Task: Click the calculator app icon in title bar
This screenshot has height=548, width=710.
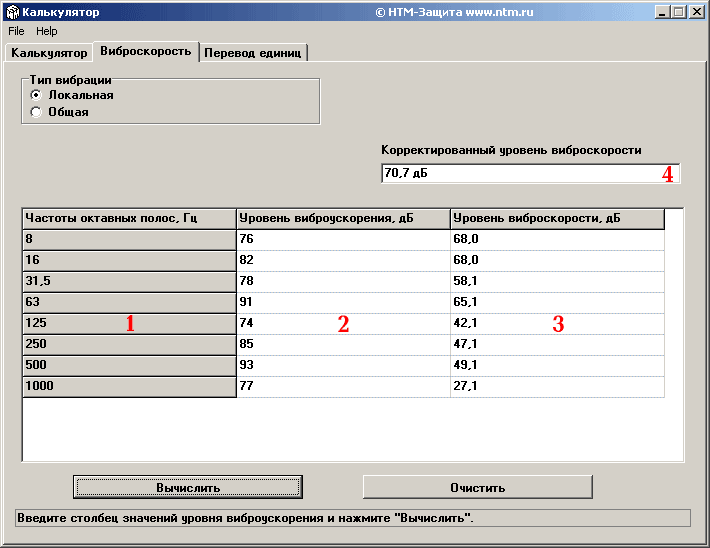Action: coord(13,12)
